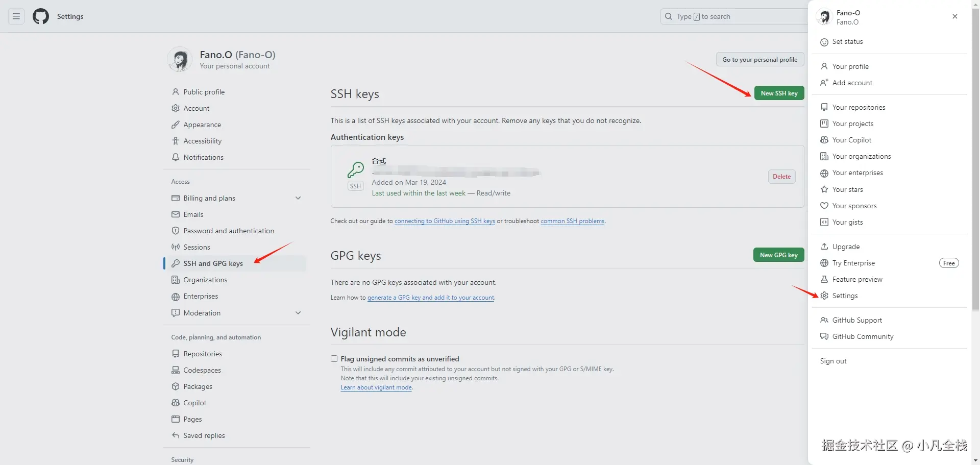The width and height of the screenshot is (980, 465).
Task: Select the Copilot icon in the sidebar
Action: (175, 403)
